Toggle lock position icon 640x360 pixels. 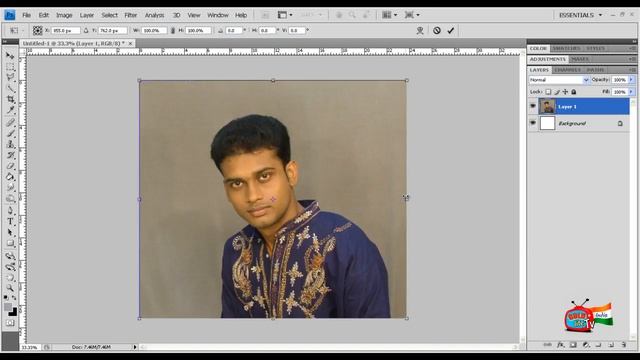coord(565,92)
